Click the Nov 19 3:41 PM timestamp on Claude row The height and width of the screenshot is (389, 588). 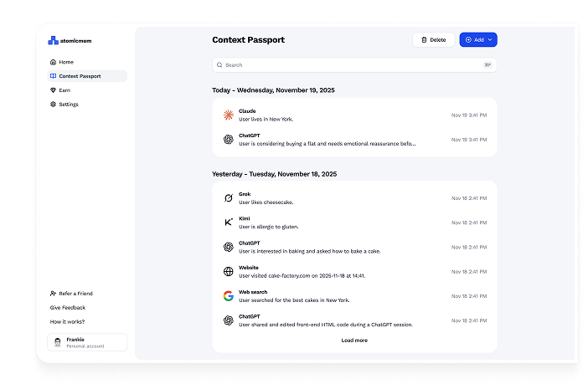(469, 115)
